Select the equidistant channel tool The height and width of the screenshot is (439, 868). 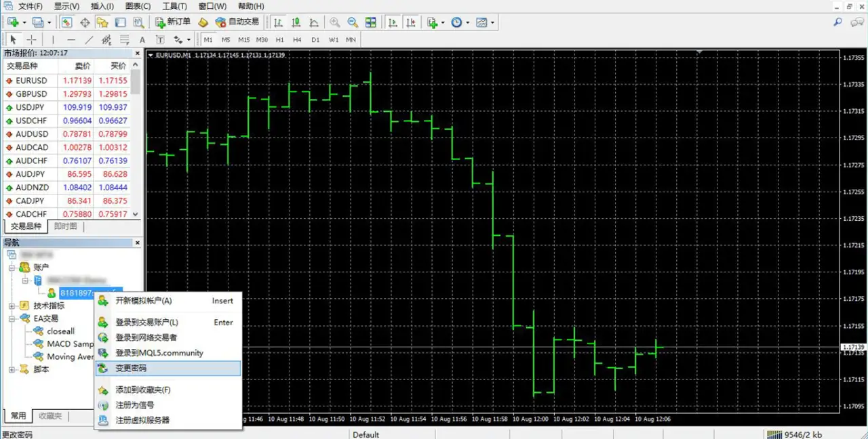coord(106,40)
